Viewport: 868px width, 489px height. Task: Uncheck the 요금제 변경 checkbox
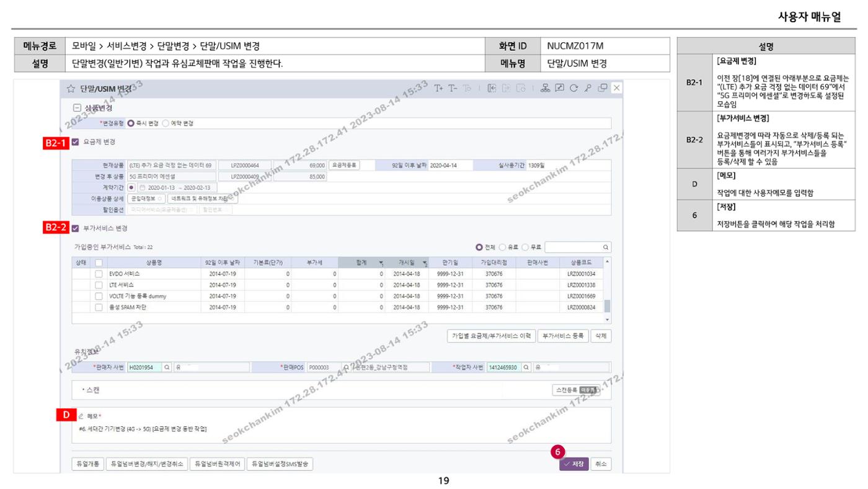point(76,142)
